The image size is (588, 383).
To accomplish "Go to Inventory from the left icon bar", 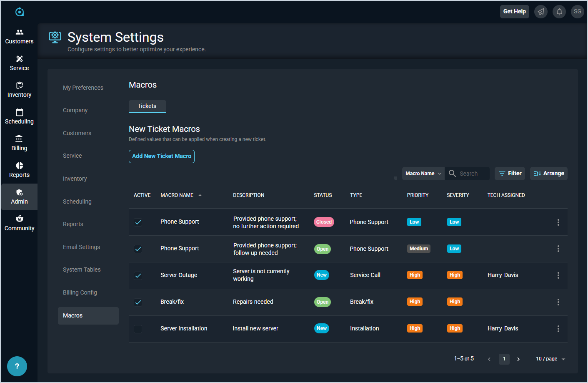I will tap(19, 90).
